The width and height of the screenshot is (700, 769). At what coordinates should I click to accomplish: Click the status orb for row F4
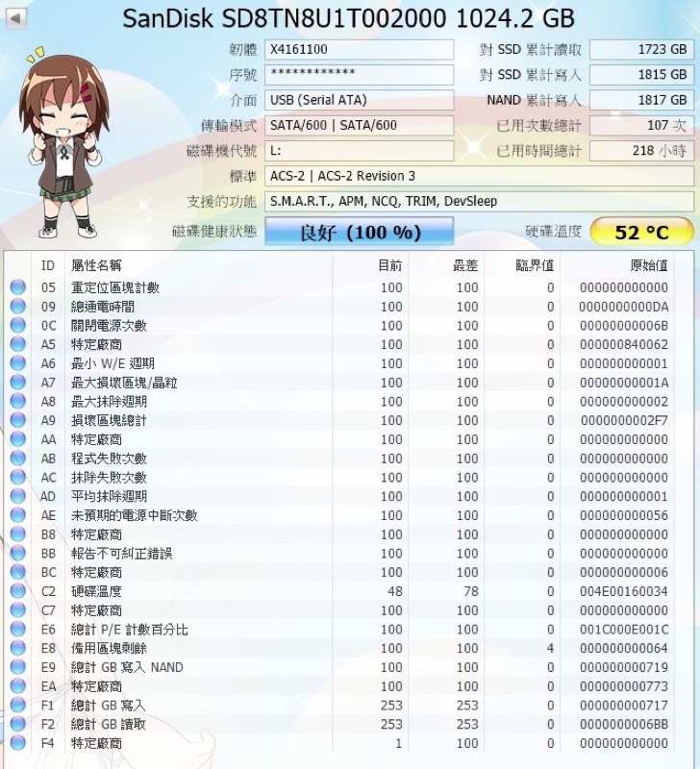(x=17, y=743)
